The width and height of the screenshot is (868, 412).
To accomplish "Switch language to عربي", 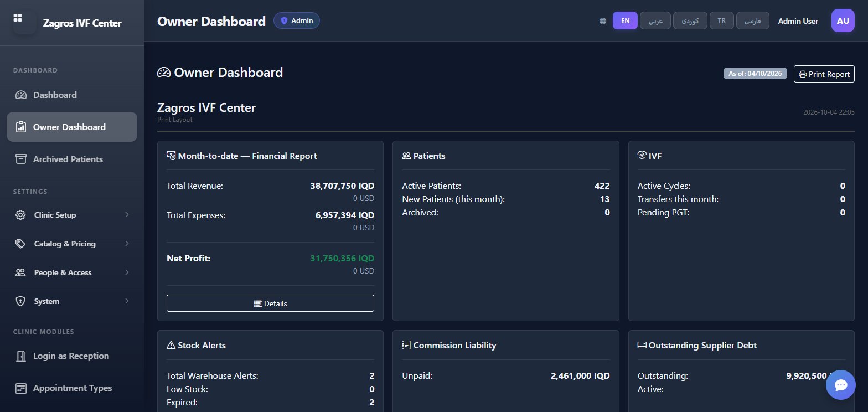I will tap(655, 21).
